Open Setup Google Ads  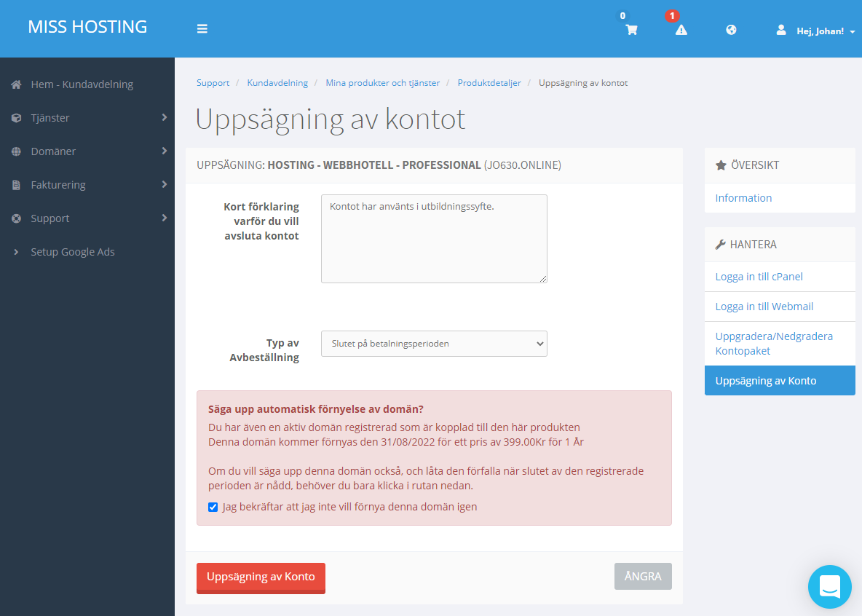73,252
